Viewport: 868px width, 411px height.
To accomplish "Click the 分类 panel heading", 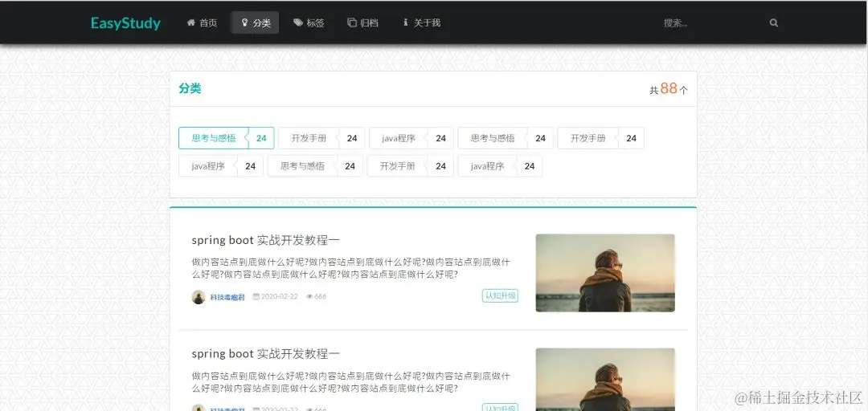I will [x=190, y=88].
